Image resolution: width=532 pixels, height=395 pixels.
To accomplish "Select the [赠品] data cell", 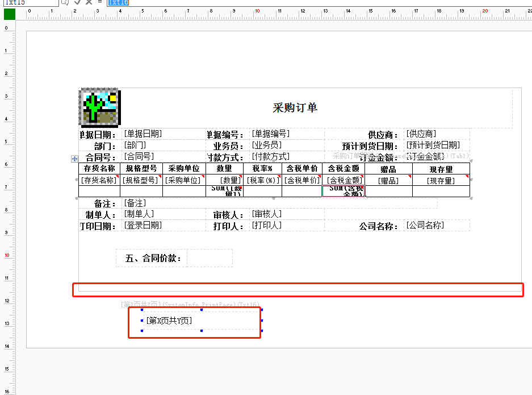I will pos(388,181).
